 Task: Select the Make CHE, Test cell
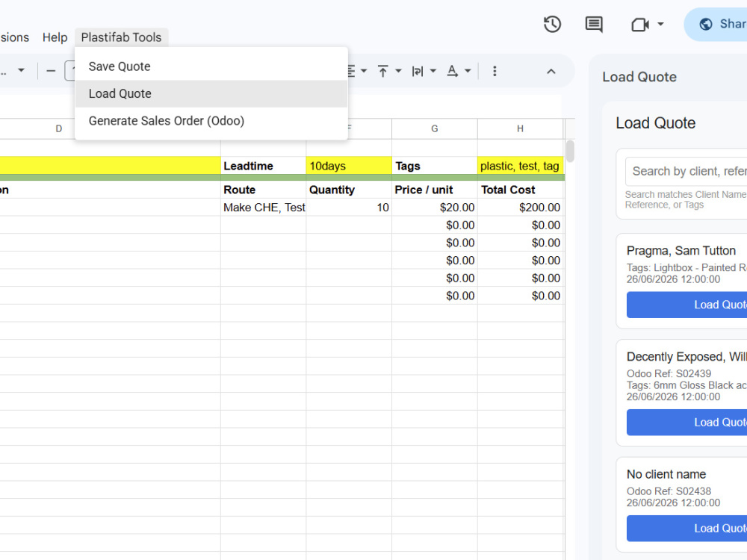click(264, 207)
